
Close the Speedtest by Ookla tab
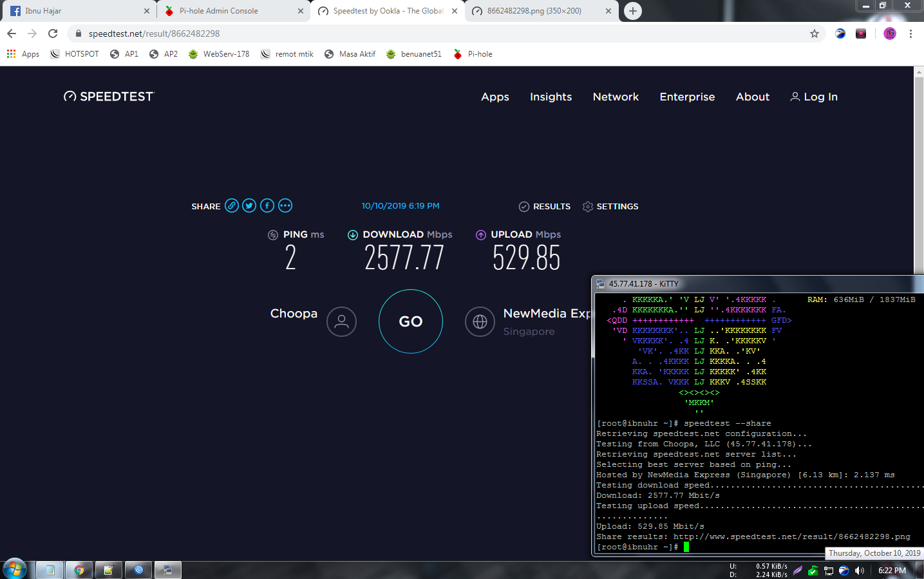(x=455, y=11)
